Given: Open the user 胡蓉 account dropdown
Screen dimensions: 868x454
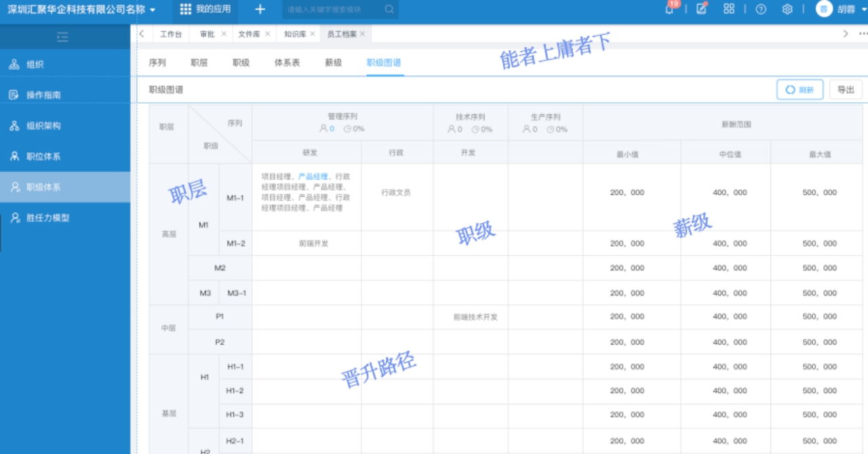Looking at the screenshot, I should 846,9.
